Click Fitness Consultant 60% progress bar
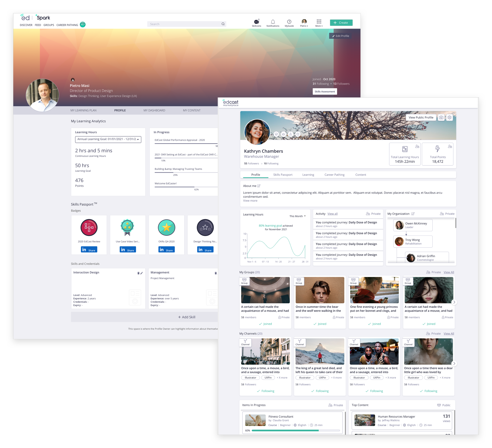The image size is (492, 448). (x=296, y=430)
